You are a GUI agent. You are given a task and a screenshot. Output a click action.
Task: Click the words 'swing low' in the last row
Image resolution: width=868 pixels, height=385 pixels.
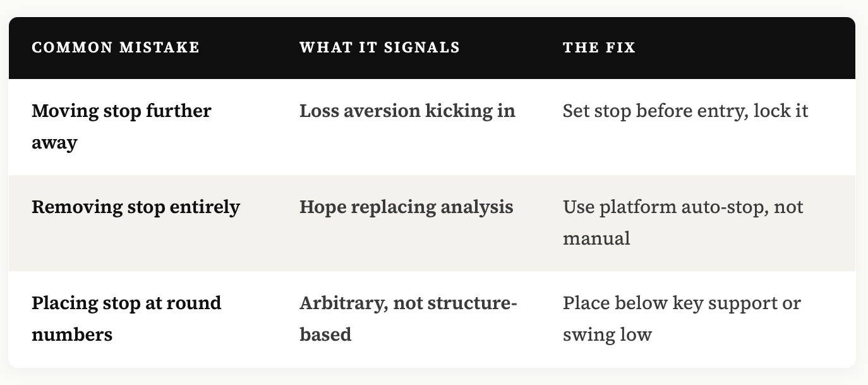607,334
